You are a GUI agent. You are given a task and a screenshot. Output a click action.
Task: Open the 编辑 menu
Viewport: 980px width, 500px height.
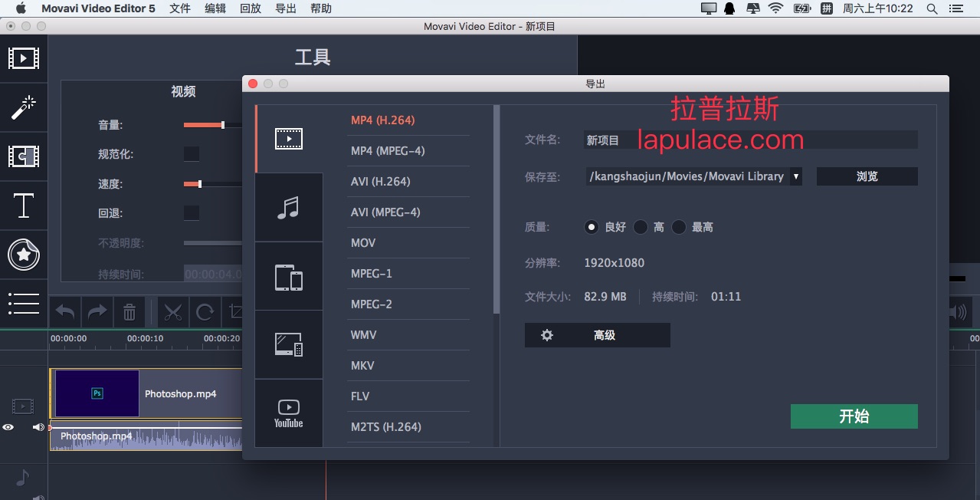215,8
